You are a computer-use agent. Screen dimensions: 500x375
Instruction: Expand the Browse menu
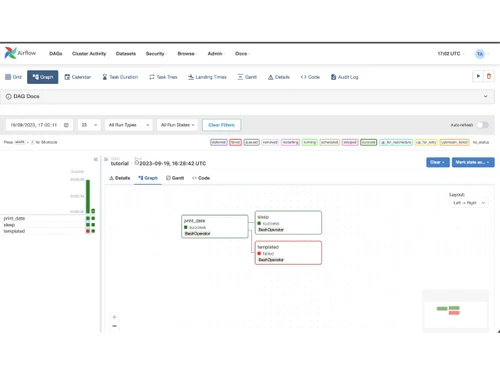(187, 54)
